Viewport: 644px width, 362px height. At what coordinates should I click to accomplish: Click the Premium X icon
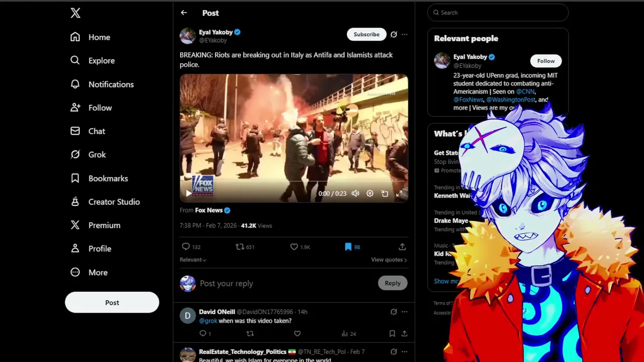[75, 225]
